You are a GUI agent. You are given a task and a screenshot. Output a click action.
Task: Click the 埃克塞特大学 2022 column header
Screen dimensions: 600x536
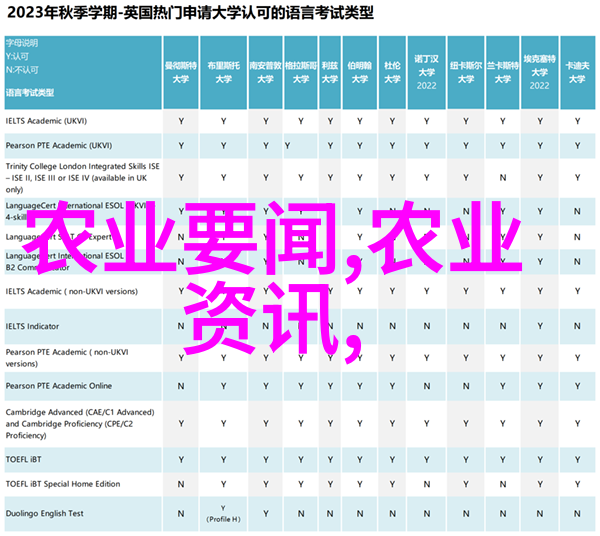pyautogui.click(x=540, y=72)
